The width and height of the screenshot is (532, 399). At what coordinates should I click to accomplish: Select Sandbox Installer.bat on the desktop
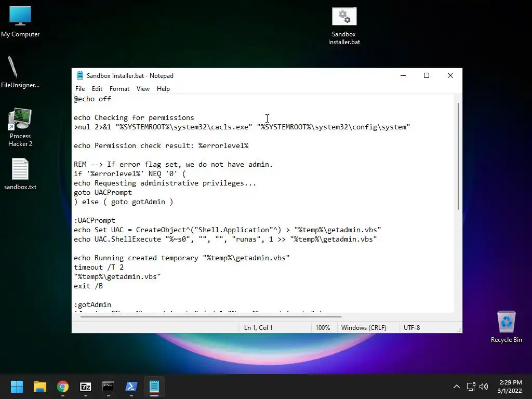(x=344, y=26)
